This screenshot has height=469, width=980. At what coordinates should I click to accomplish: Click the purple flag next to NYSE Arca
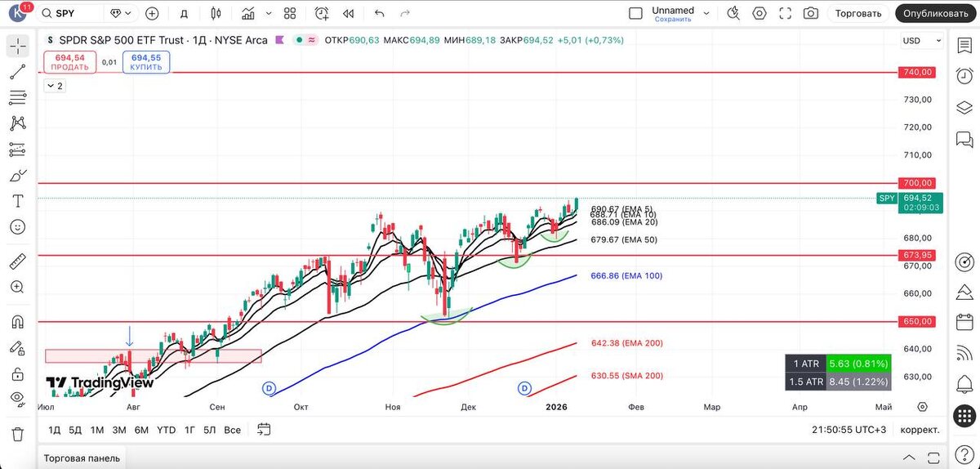pos(279,40)
